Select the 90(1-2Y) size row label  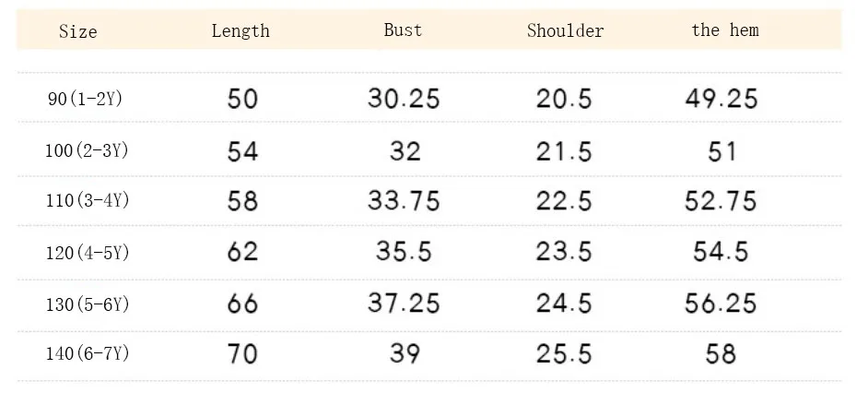point(86,100)
